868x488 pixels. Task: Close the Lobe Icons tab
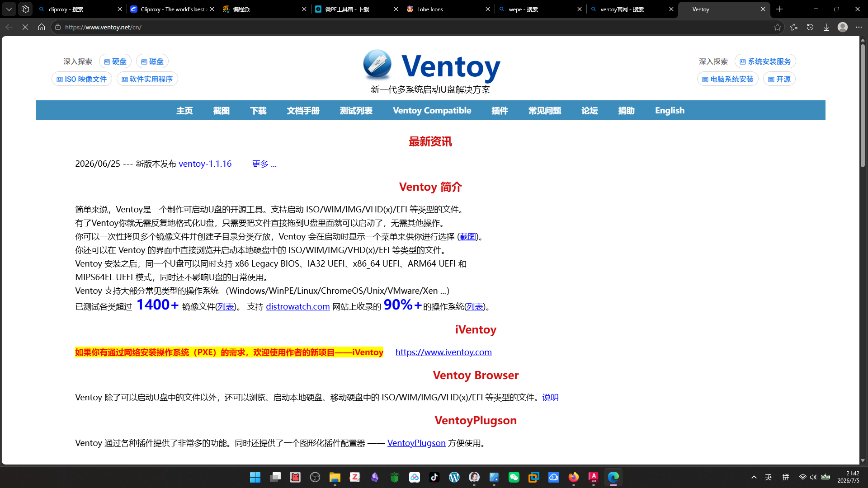(x=488, y=9)
